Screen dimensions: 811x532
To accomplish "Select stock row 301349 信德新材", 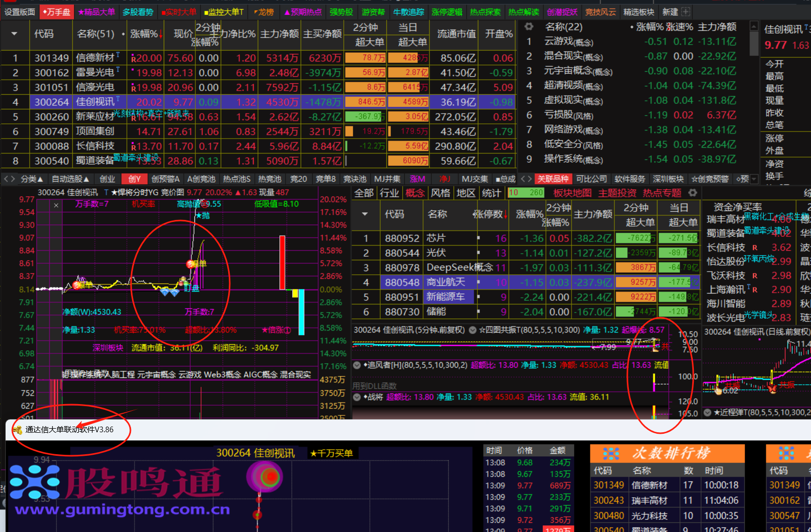I will point(258,58).
